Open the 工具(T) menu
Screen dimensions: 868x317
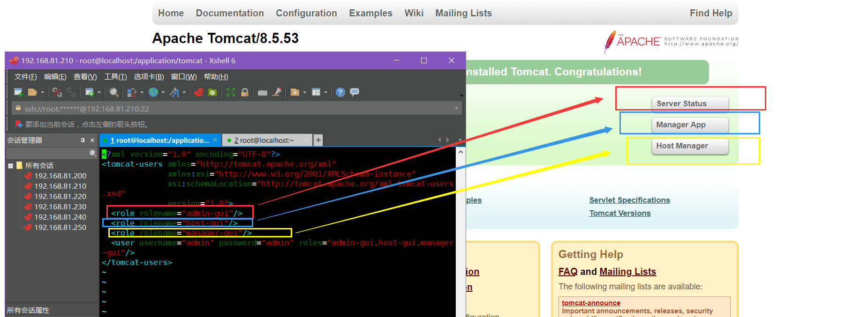coord(115,77)
